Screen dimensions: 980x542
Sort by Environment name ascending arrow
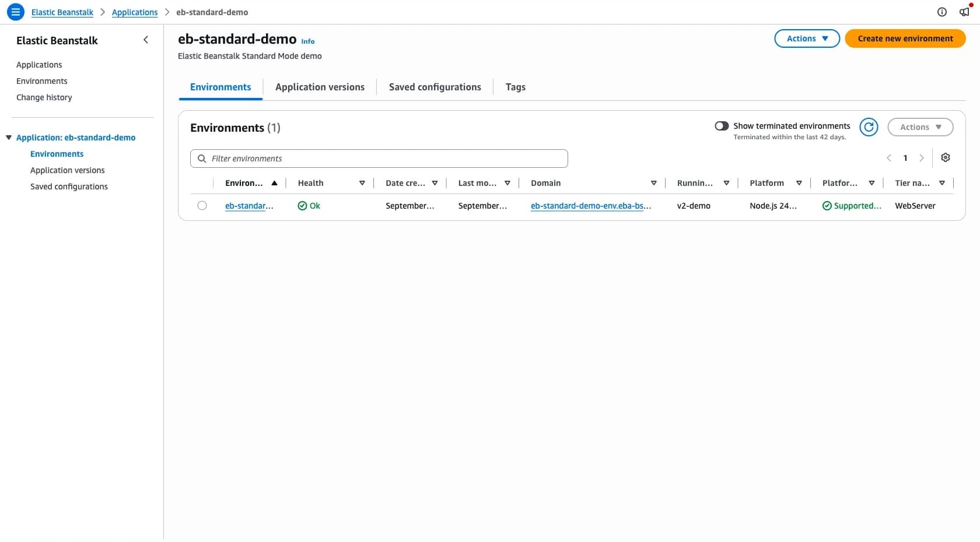coord(274,183)
